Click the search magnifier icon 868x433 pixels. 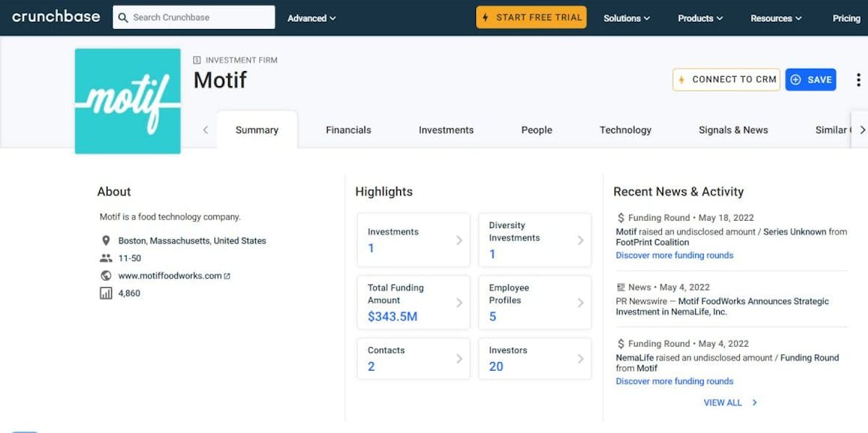(x=123, y=17)
